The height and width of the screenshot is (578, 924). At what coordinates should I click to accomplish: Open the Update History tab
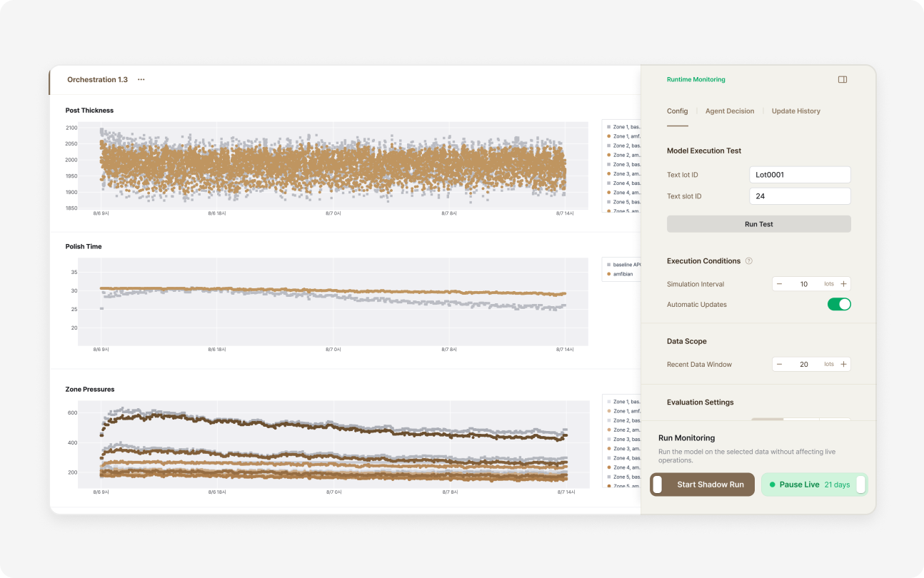pyautogui.click(x=796, y=111)
